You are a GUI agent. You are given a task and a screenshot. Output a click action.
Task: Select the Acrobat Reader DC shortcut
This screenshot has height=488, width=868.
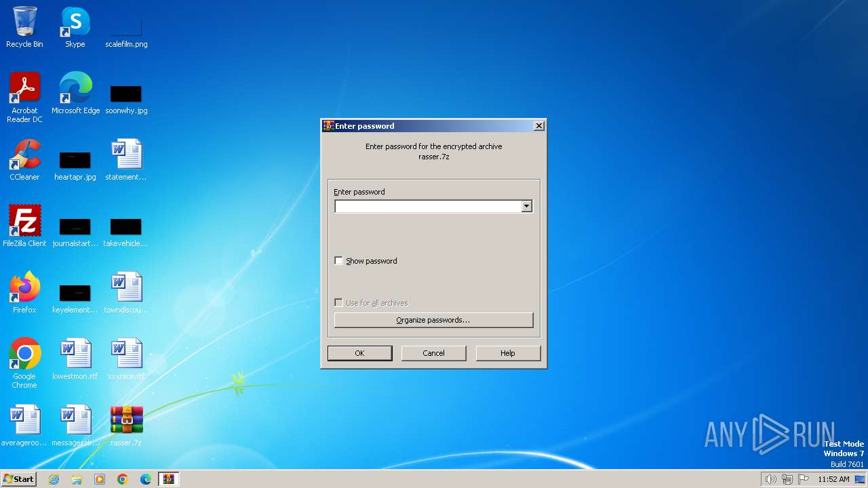tap(24, 98)
